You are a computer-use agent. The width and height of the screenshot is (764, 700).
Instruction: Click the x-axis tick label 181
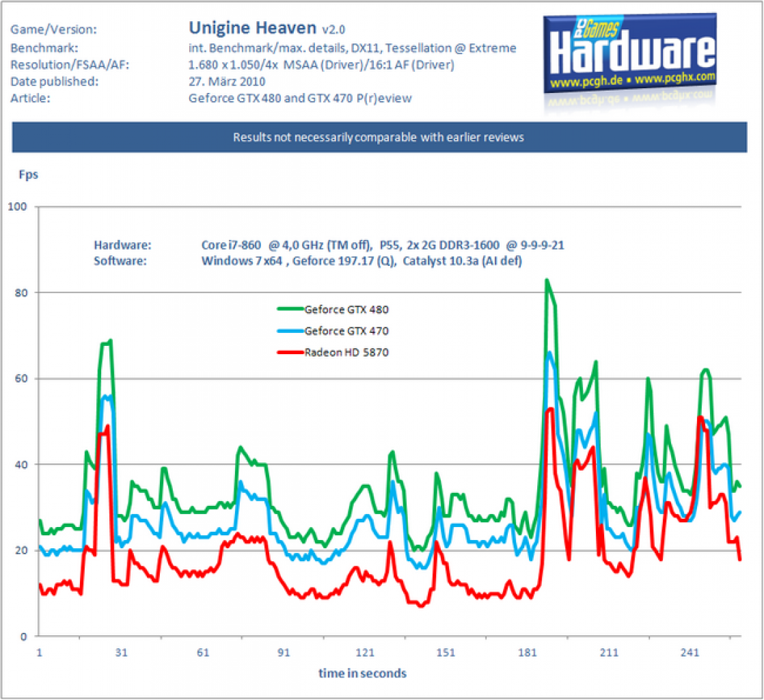click(527, 652)
